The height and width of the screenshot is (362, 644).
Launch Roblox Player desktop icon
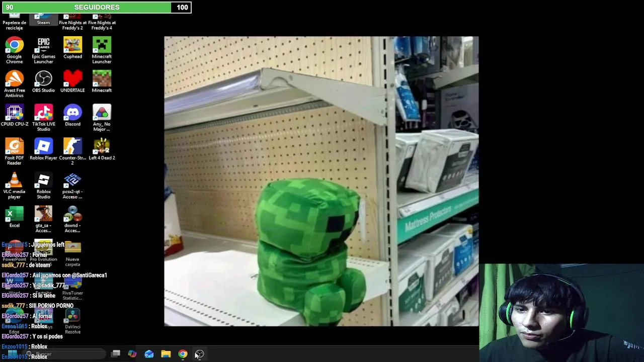tap(43, 149)
